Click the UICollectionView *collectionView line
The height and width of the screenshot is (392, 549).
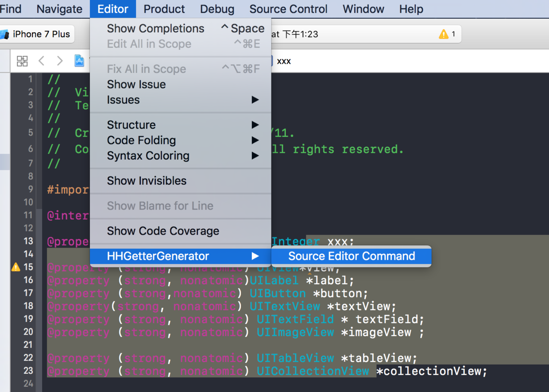pyautogui.click(x=267, y=371)
